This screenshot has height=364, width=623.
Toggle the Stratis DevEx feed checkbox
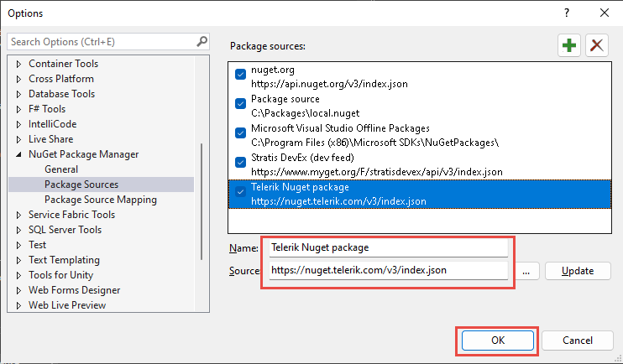tap(240, 163)
